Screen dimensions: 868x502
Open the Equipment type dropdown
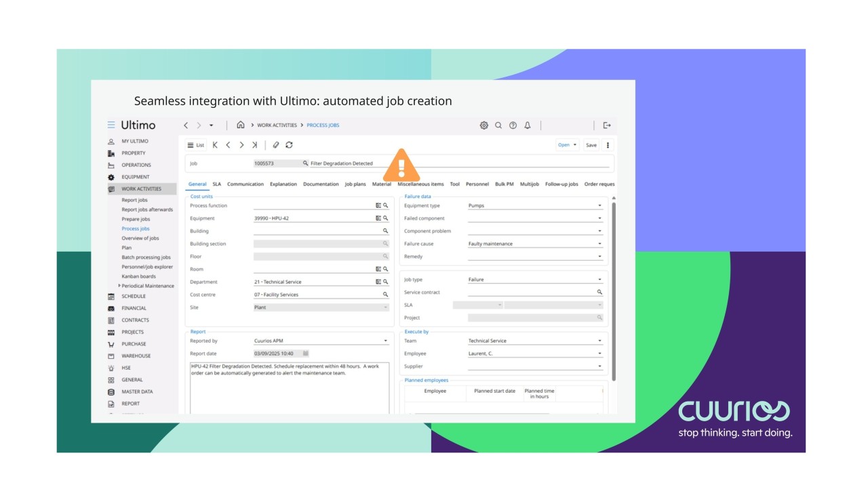[599, 206]
